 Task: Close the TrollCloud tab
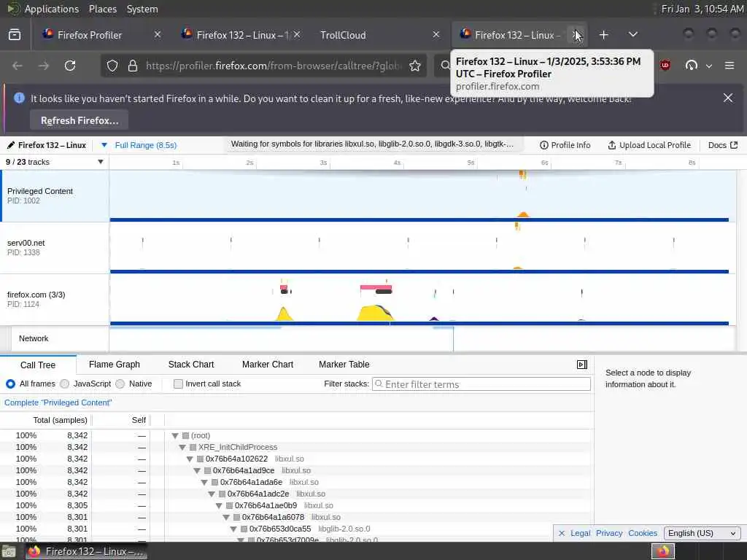click(436, 35)
